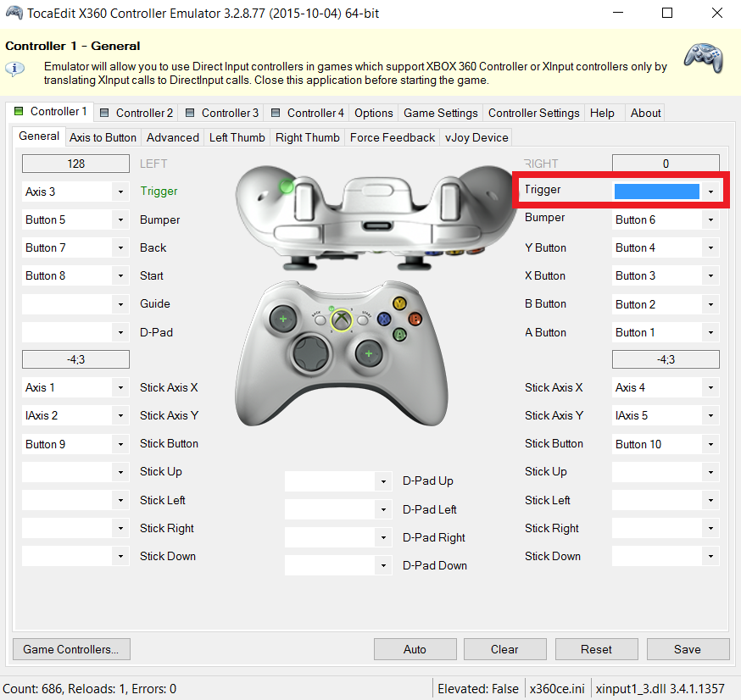Select the Axis to Button sub-tab
The width and height of the screenshot is (741, 700).
(x=103, y=137)
